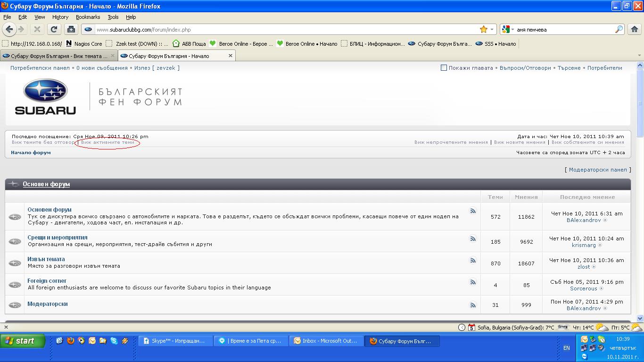
Task: Open Nagios Core bookmark
Action: tap(84, 44)
